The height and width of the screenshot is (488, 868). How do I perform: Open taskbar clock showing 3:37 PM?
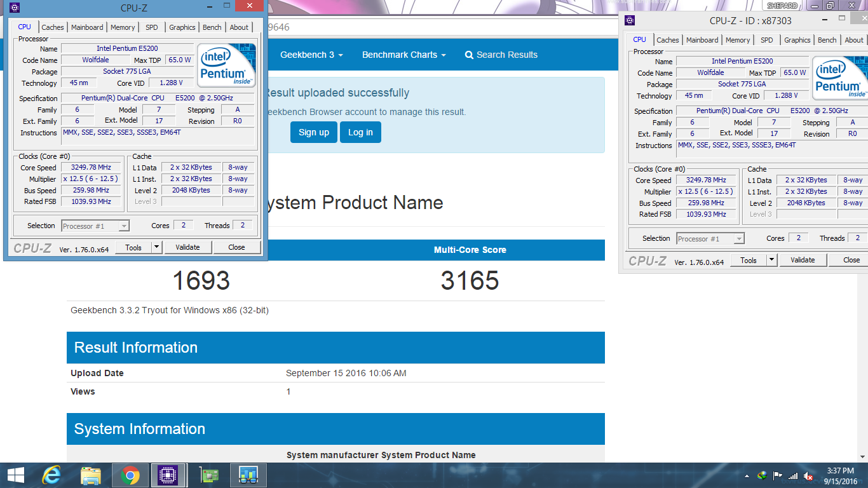coord(840,475)
